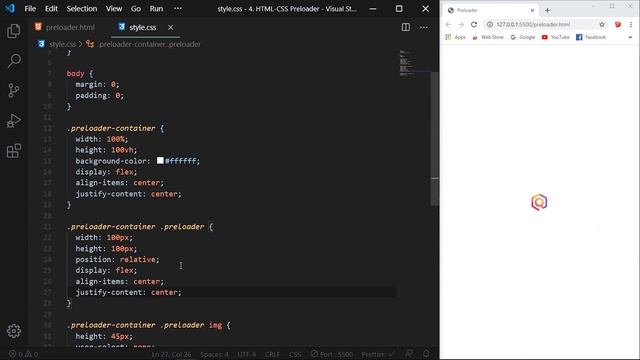Open the Go menu
The image size is (640, 360).
click(136, 9)
